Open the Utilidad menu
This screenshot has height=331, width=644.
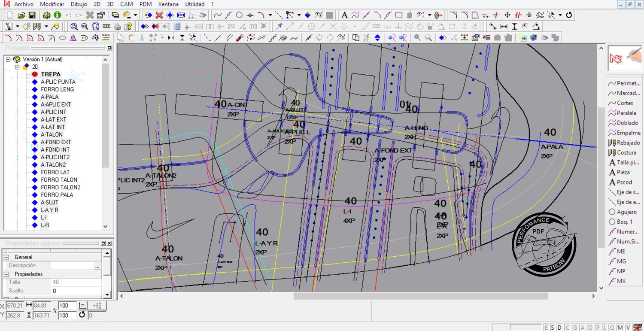click(195, 4)
